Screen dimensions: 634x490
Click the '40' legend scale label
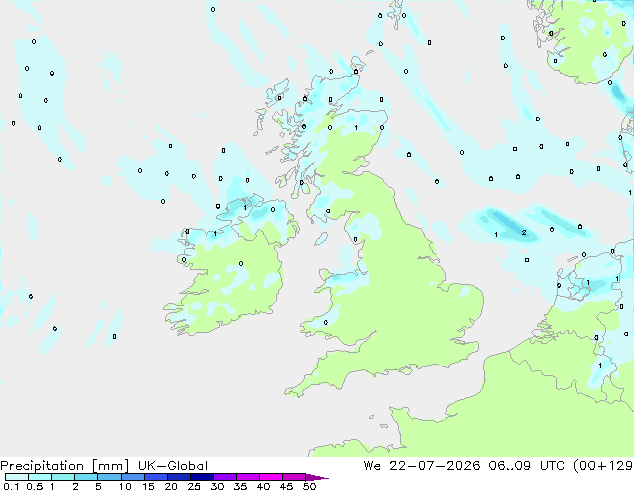(263, 486)
